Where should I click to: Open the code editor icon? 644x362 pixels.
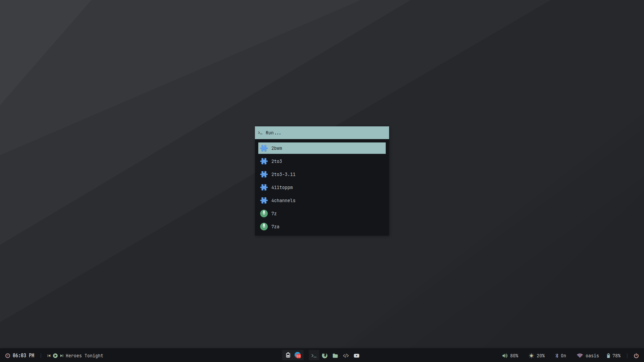pos(346,356)
